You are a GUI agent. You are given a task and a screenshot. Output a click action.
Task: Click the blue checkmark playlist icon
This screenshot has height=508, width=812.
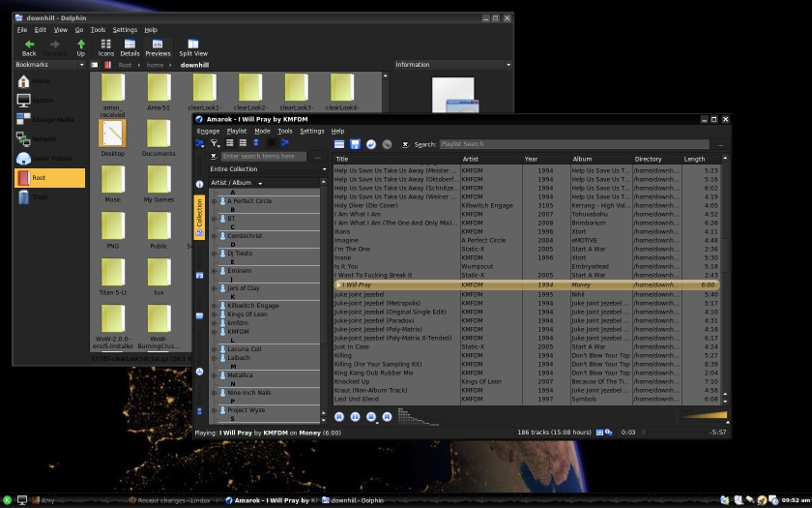pyautogui.click(x=371, y=144)
